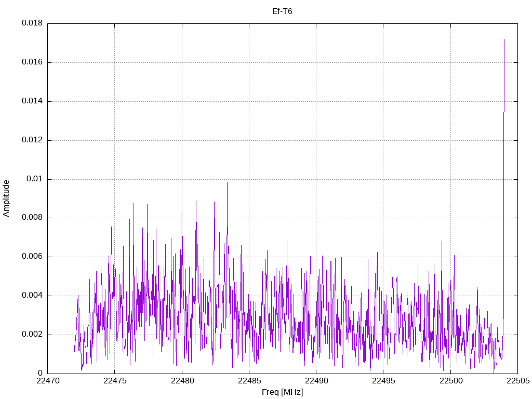Click y-axis tick label 0.012

(32, 140)
